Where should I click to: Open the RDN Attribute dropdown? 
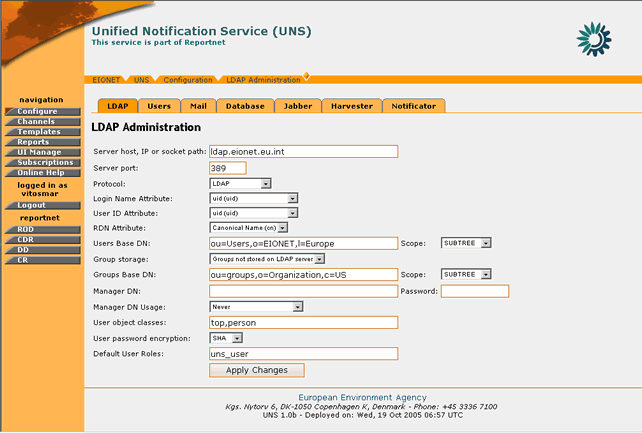click(249, 228)
